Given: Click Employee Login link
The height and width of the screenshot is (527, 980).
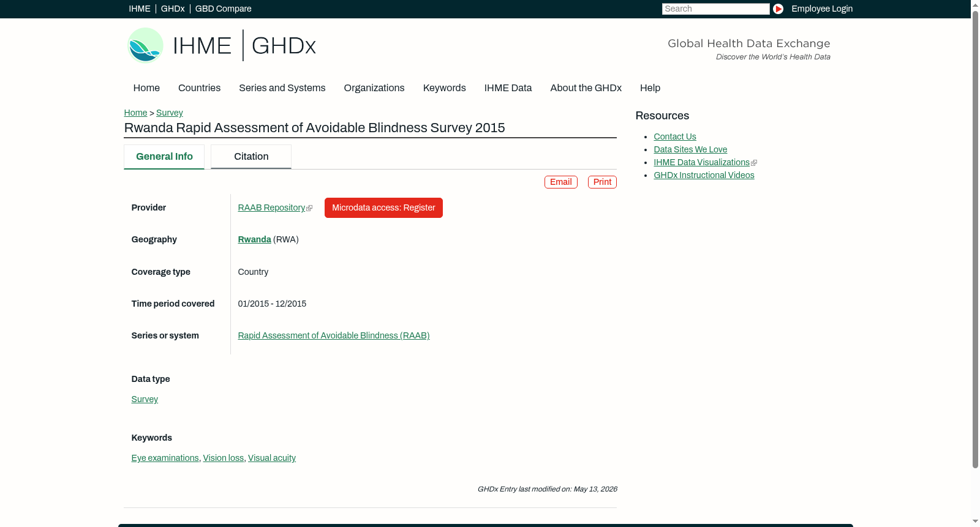Looking at the screenshot, I should point(822,9).
